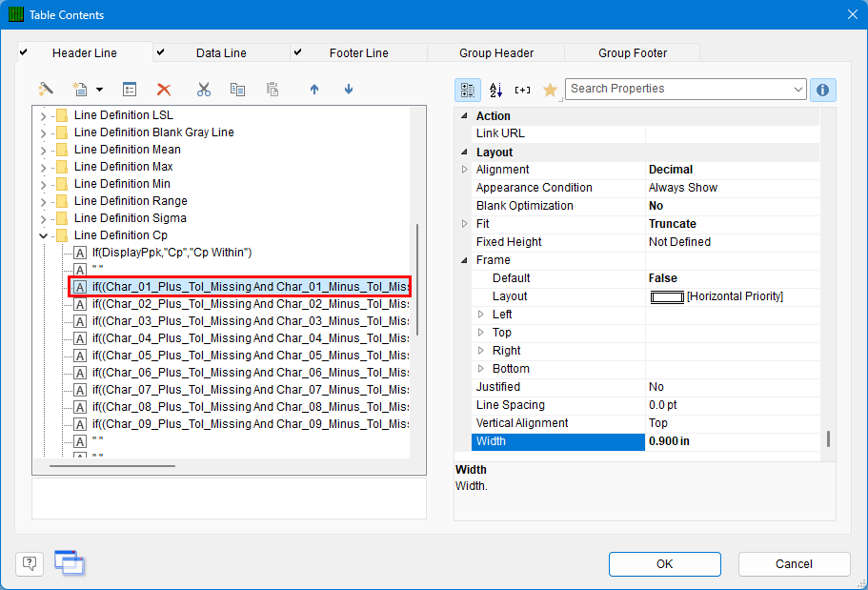Collapse the Layout property category
Viewport: 868px width, 590px height.
[464, 152]
